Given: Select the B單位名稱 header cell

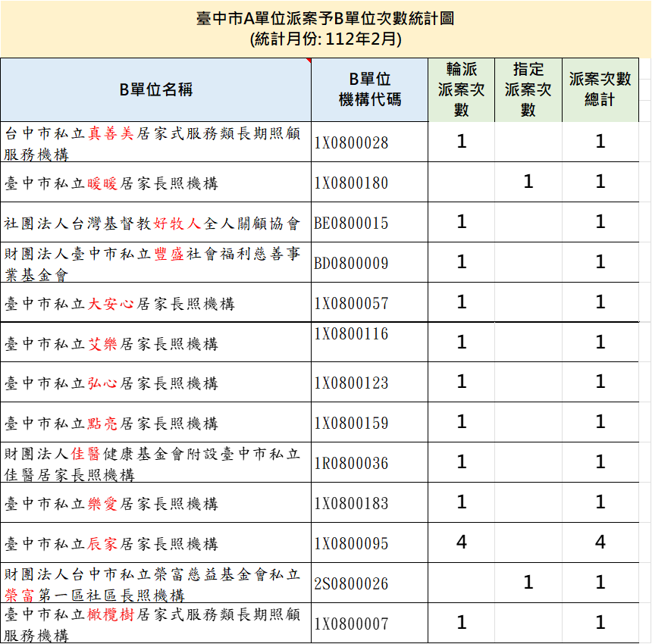Looking at the screenshot, I should (156, 89).
